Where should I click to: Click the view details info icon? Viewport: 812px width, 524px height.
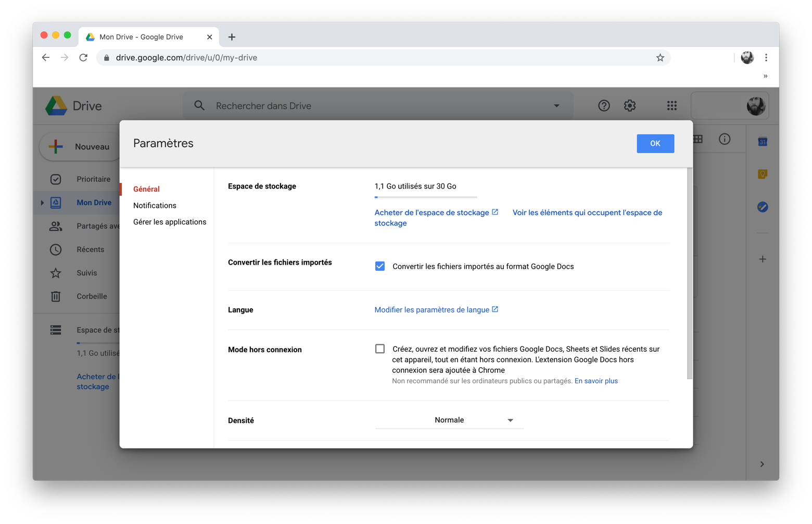point(725,139)
